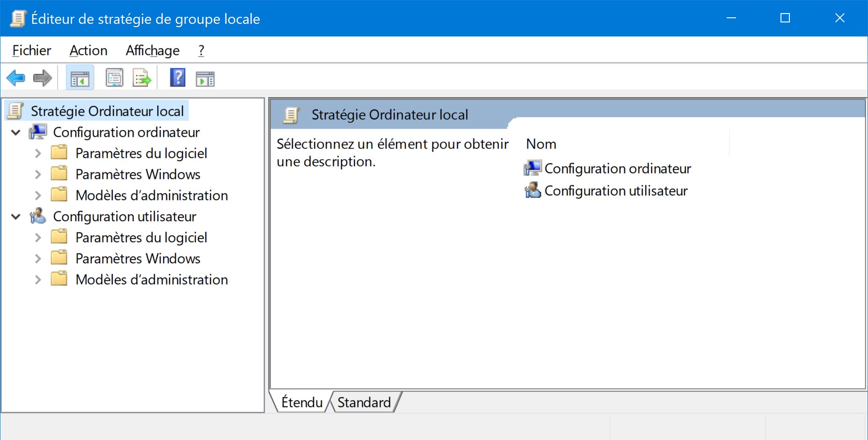
Task: Expand Paramètres du logiciel under Configuration utilisateur
Action: (x=38, y=238)
